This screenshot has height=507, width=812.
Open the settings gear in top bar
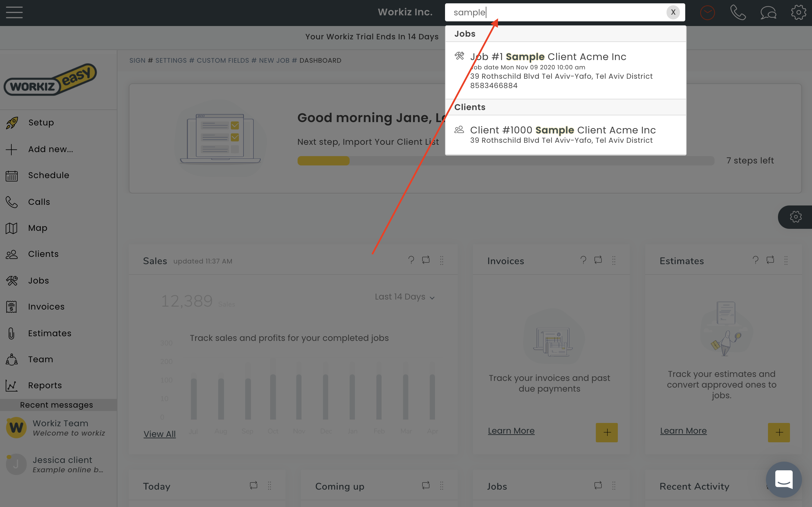pos(798,13)
